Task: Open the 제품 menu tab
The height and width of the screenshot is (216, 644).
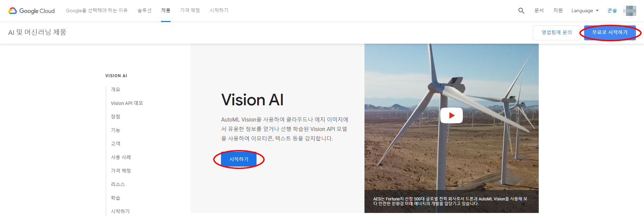Action: [166, 10]
